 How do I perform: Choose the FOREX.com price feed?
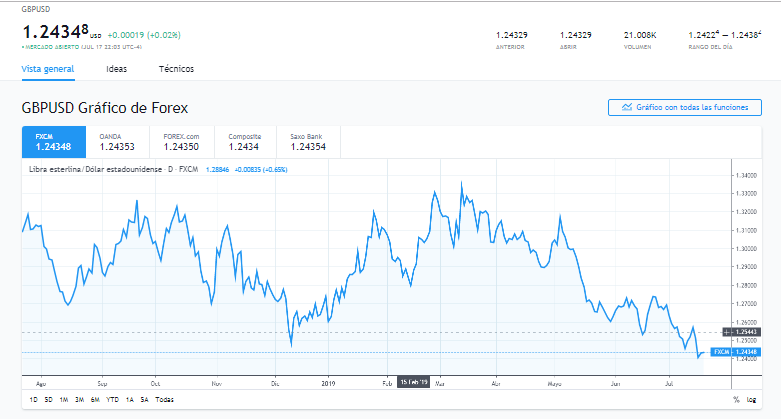(181, 142)
